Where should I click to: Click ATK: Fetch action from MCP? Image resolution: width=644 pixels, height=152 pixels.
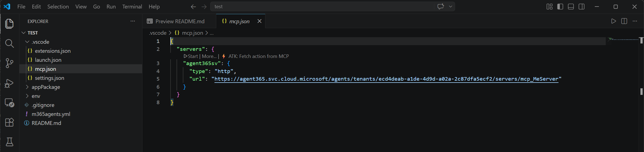[x=258, y=56]
